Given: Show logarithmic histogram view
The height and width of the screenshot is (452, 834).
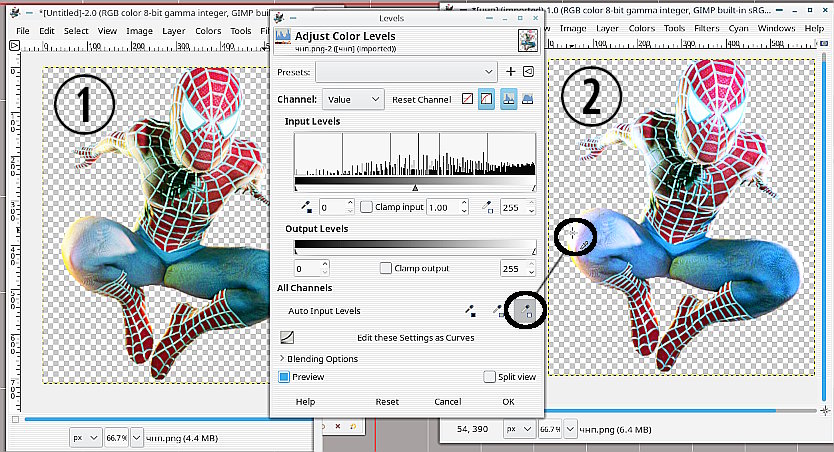Looking at the screenshot, I should click(x=527, y=99).
